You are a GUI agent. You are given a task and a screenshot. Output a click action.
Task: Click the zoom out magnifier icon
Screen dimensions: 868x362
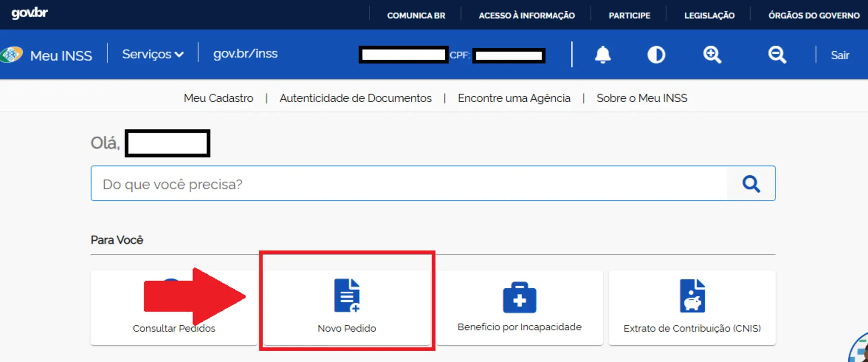tap(777, 55)
